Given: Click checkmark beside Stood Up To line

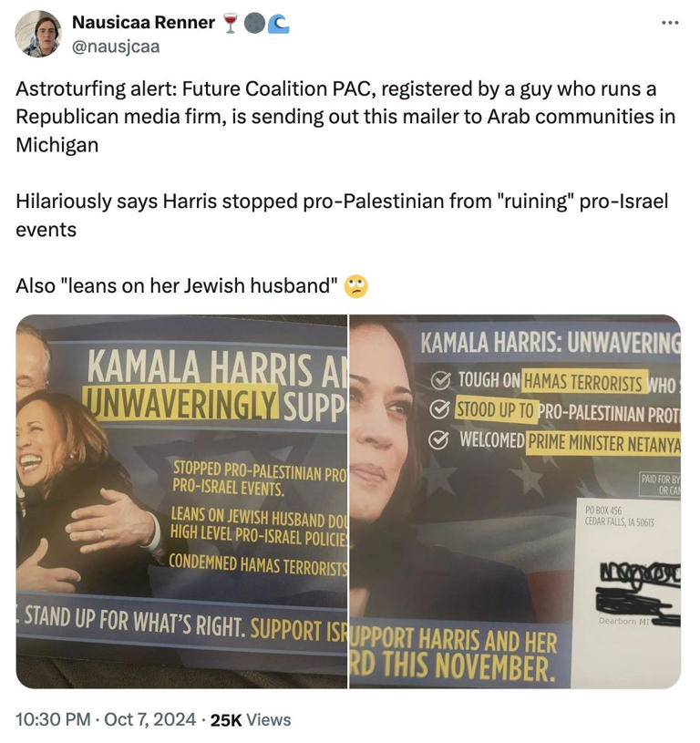Looking at the screenshot, I should coord(439,409).
